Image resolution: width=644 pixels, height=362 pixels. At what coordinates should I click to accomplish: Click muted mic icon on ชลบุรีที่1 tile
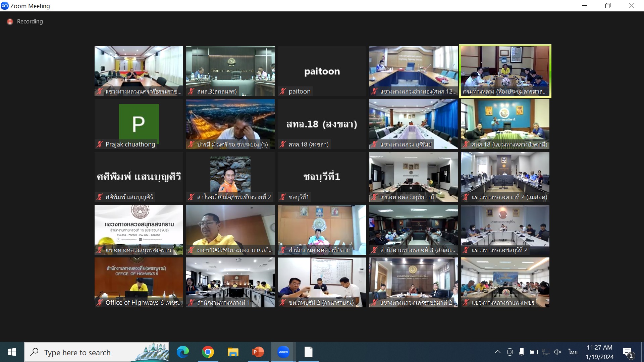pyautogui.click(x=283, y=197)
